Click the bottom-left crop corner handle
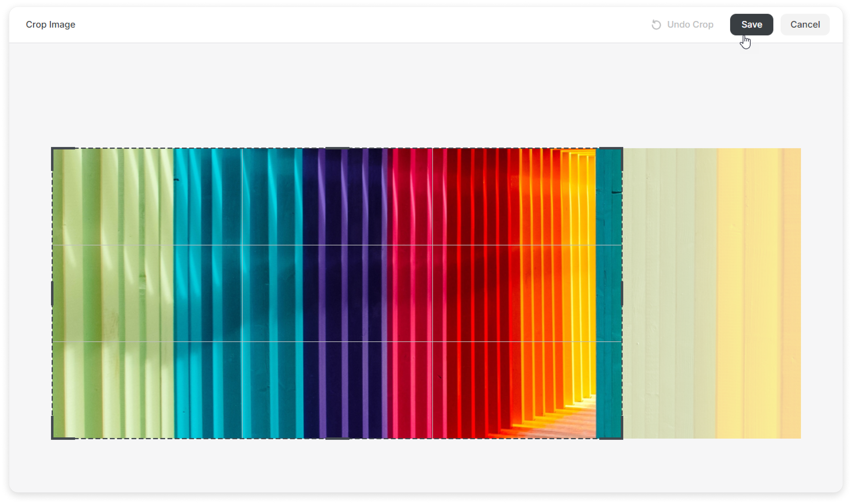852x504 pixels. point(62,428)
